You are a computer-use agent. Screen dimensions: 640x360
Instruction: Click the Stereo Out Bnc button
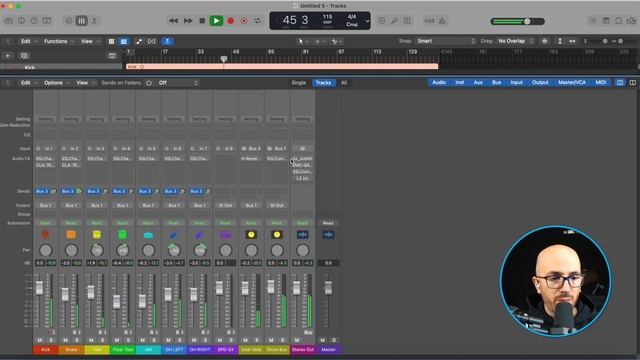pyautogui.click(x=308, y=333)
